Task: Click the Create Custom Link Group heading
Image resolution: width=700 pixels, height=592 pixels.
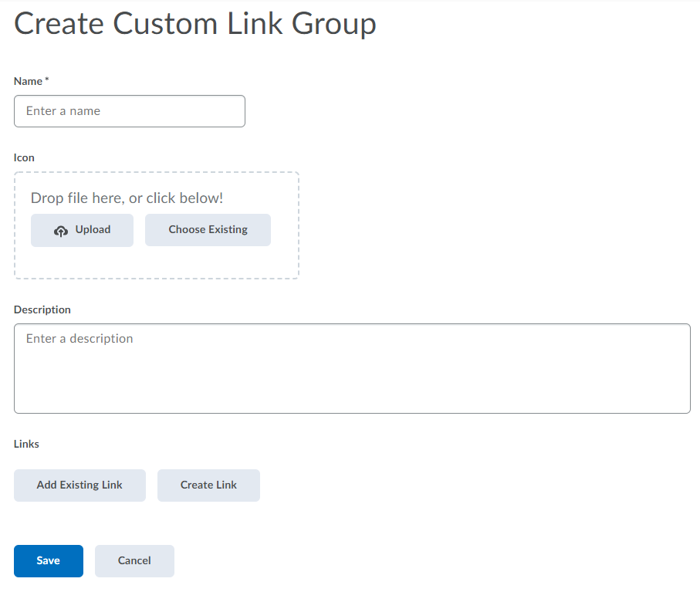Action: tap(195, 23)
